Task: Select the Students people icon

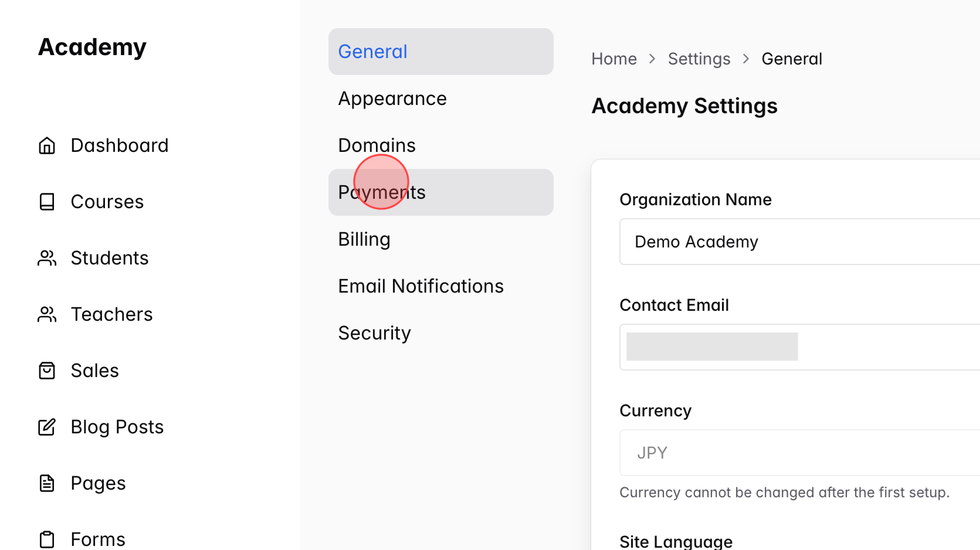Action: tap(46, 257)
